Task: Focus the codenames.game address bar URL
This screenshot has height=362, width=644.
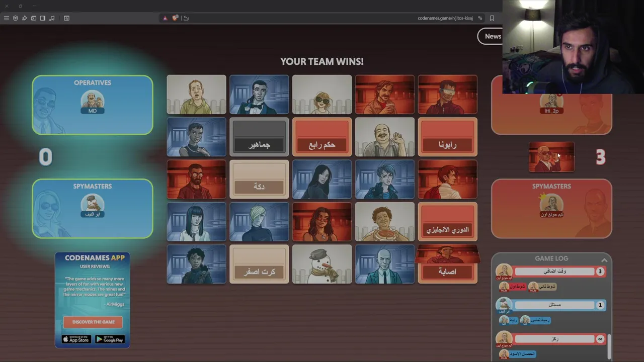Action: (445, 18)
